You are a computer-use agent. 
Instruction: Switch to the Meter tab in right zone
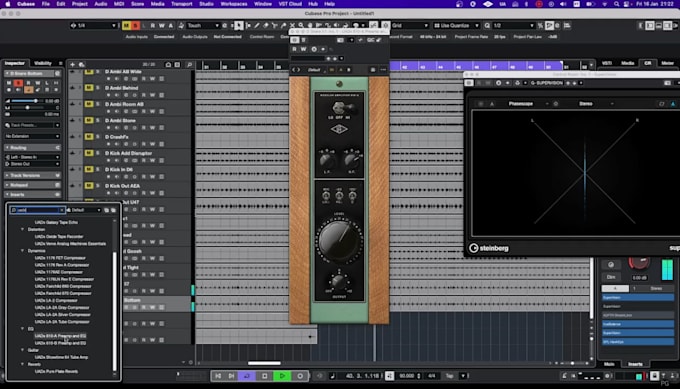pyautogui.click(x=667, y=63)
